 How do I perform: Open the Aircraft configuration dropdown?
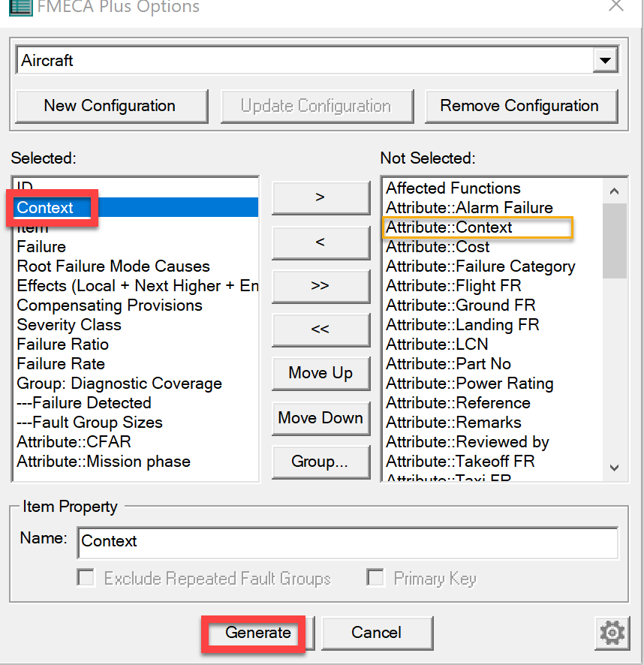click(604, 61)
